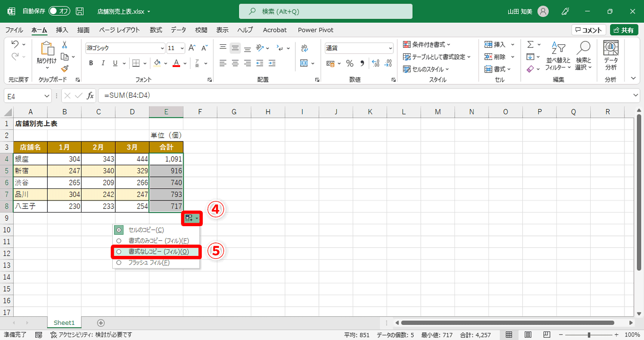
Task: Click the Middle vertical align icon
Action: point(235,48)
